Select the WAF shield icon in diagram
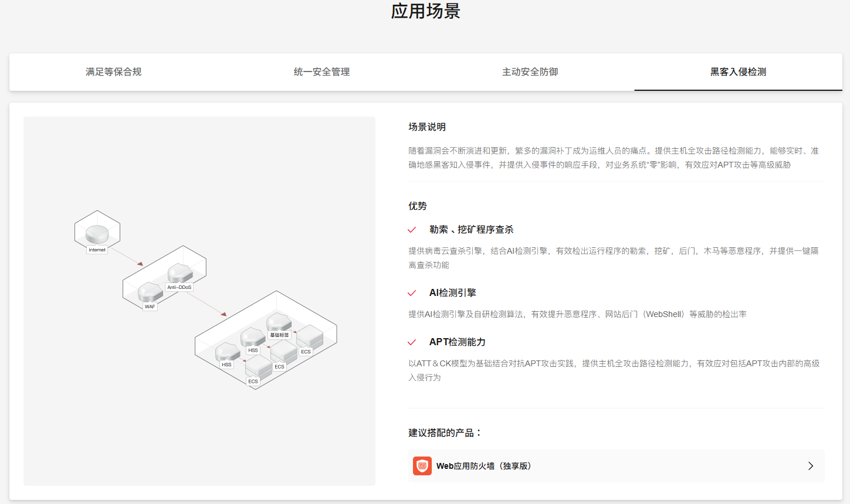This screenshot has height=504, width=850. (x=150, y=292)
